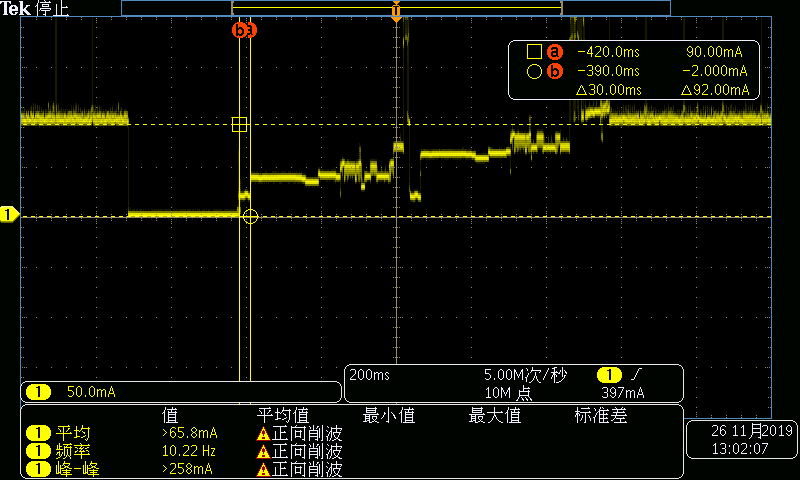Click the delta time readout Δ30.00ms
The image size is (800, 480).
tap(609, 90)
